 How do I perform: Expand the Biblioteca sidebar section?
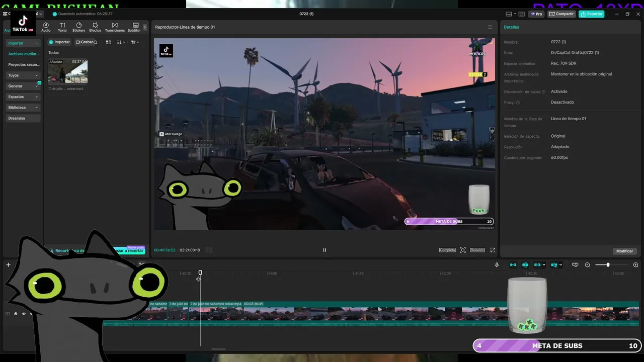tap(23, 108)
